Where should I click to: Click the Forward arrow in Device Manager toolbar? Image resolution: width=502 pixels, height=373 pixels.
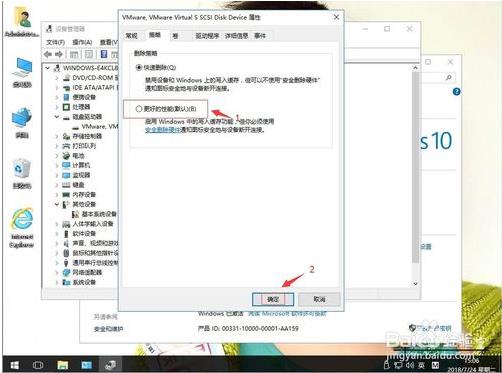(59, 54)
